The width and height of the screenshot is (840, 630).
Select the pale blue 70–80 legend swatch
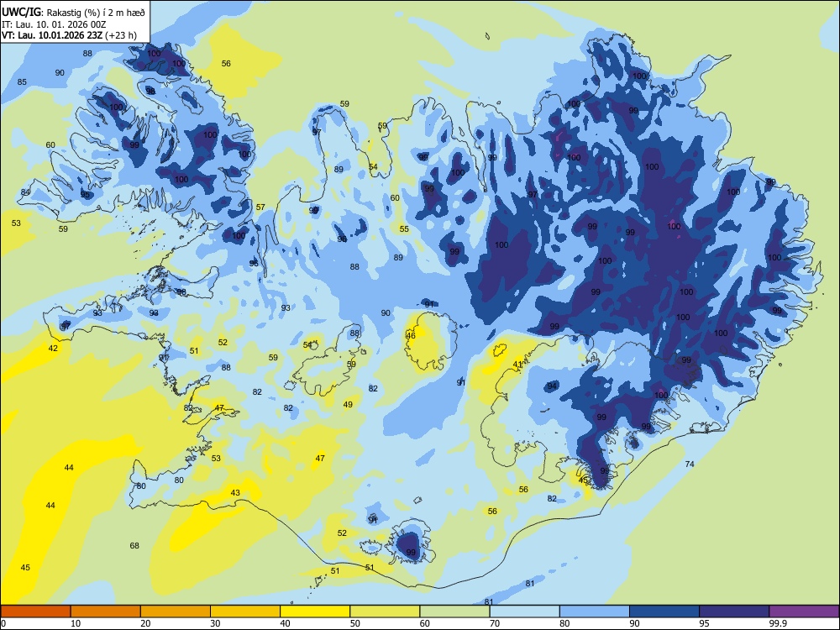tap(524, 612)
